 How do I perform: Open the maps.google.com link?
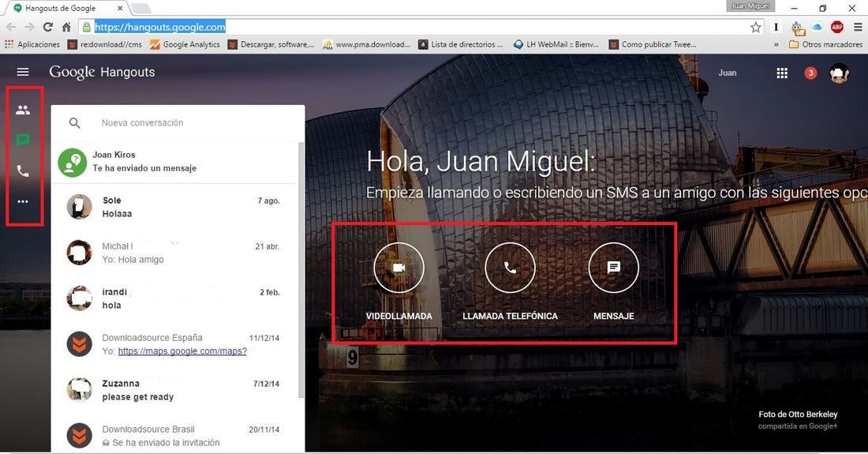182,351
